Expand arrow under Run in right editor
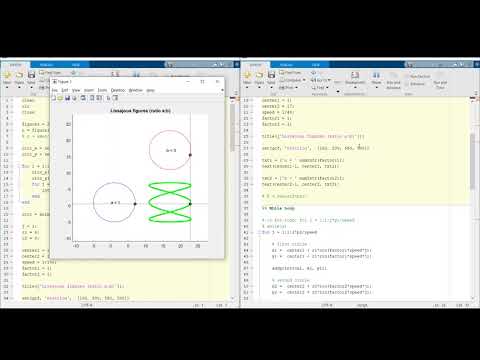This screenshot has width=480, height=360. pyautogui.click(x=376, y=88)
